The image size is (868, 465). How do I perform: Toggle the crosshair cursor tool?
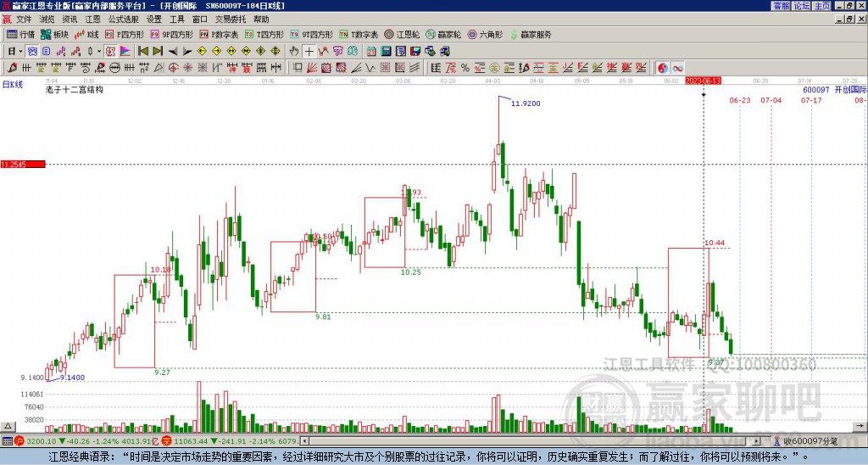309,51
